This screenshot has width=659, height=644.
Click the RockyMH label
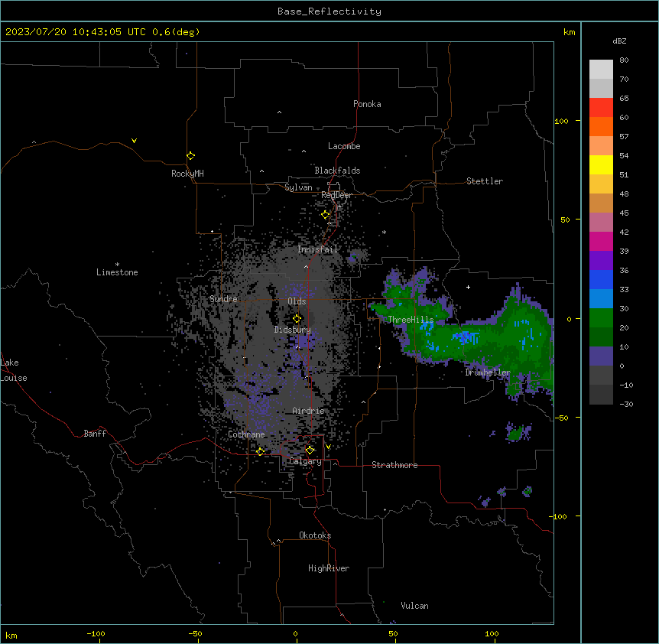(x=187, y=174)
